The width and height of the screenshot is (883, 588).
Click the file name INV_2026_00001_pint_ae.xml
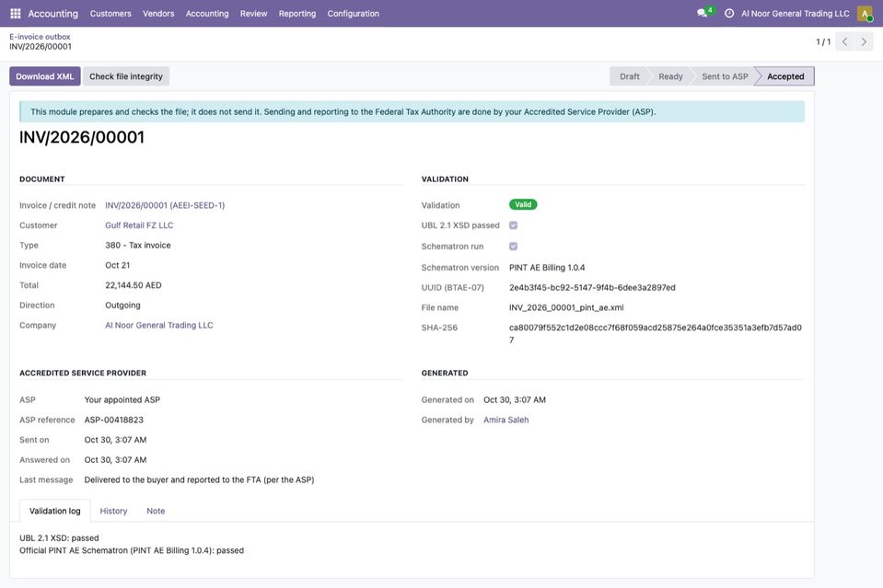pos(566,307)
